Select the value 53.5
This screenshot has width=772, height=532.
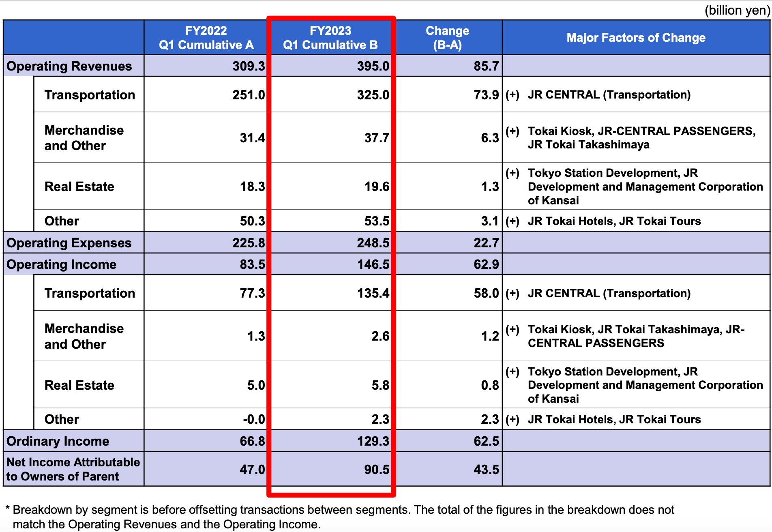coord(377,221)
